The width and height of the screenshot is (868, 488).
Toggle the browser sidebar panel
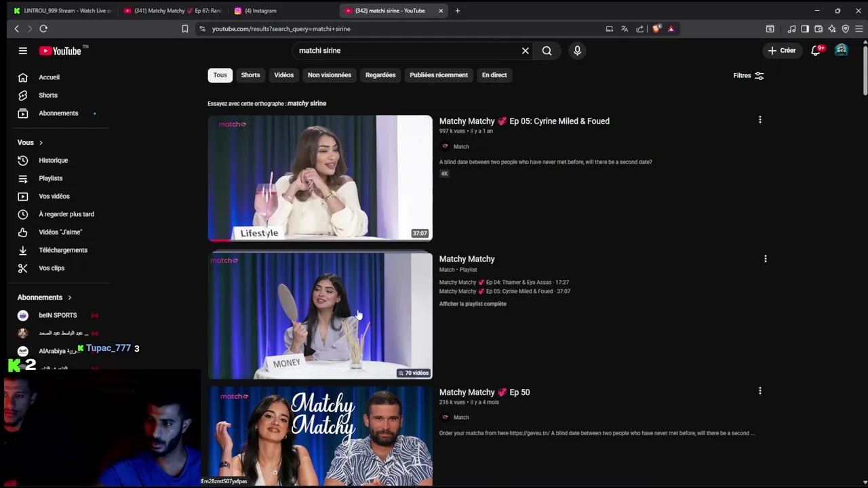(x=805, y=29)
